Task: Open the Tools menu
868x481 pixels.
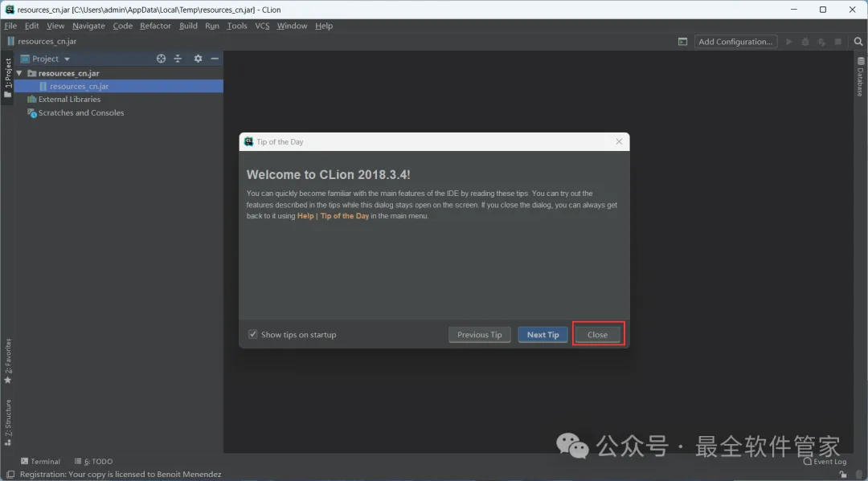Action: (237, 26)
